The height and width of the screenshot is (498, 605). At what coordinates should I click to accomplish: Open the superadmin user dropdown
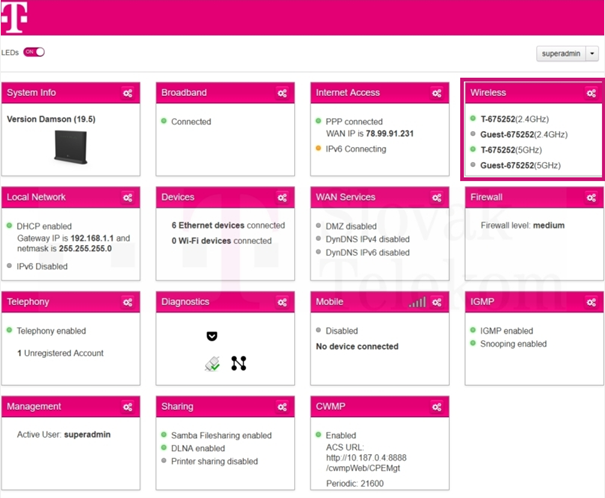567,54
